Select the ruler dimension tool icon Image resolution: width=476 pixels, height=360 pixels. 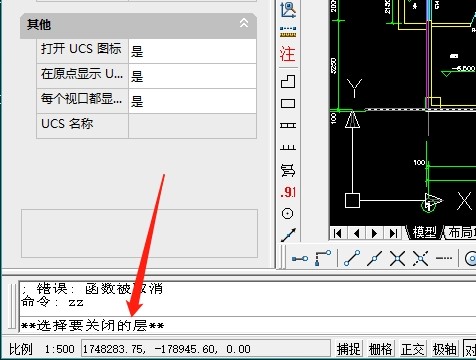coord(288,32)
